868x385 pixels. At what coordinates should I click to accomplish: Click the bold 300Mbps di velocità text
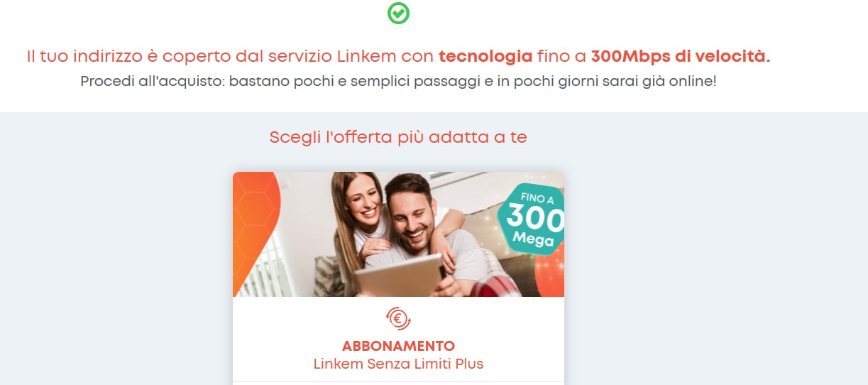[681, 56]
